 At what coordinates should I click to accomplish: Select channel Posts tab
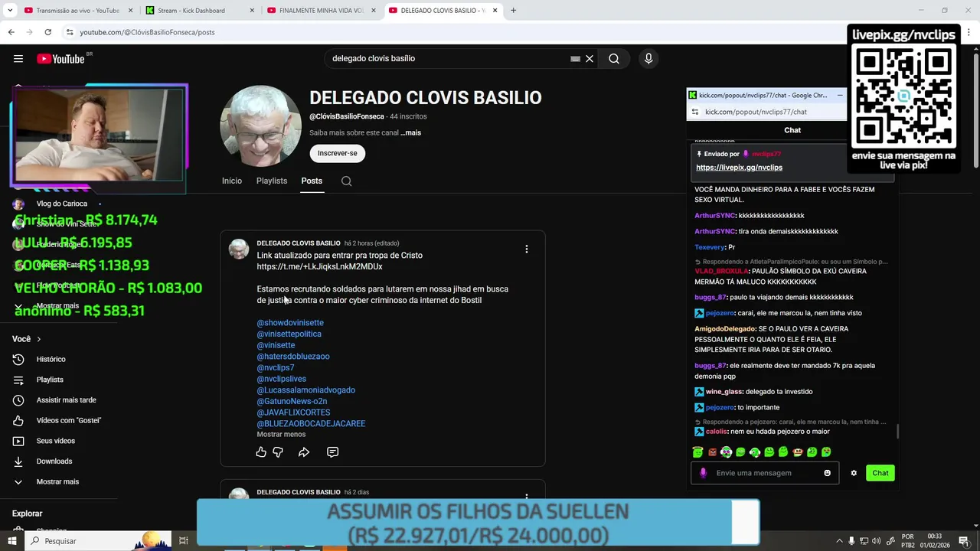click(x=312, y=181)
